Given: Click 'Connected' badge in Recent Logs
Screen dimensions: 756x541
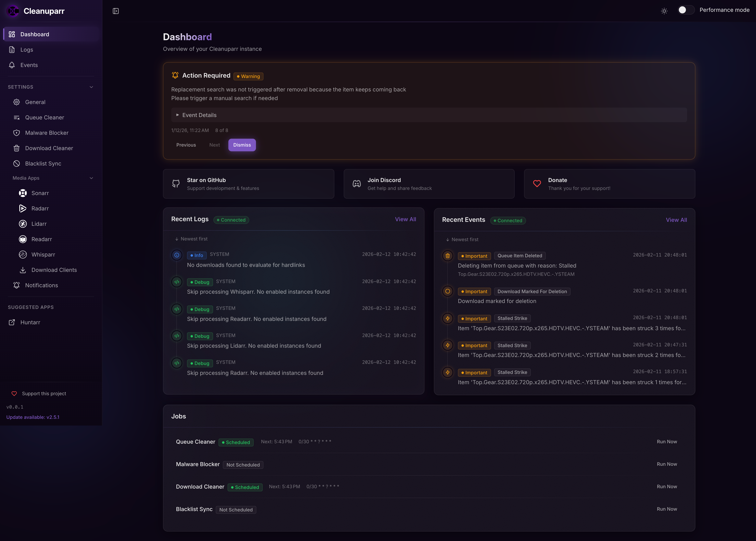Looking at the screenshot, I should point(231,220).
